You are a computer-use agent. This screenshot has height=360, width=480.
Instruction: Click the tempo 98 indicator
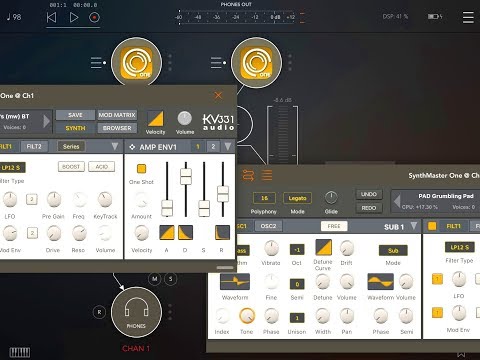(x=14, y=17)
